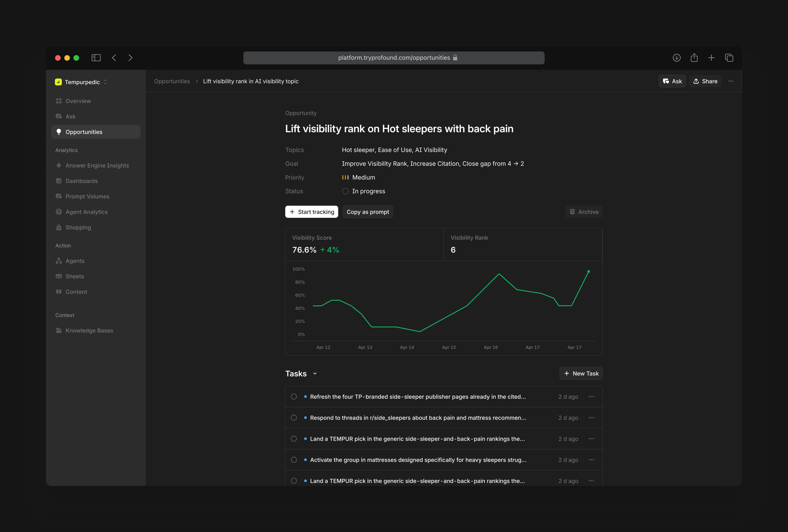Click the goal text Improve Visibility Rank
This screenshot has height=532, width=788.
pyautogui.click(x=433, y=164)
